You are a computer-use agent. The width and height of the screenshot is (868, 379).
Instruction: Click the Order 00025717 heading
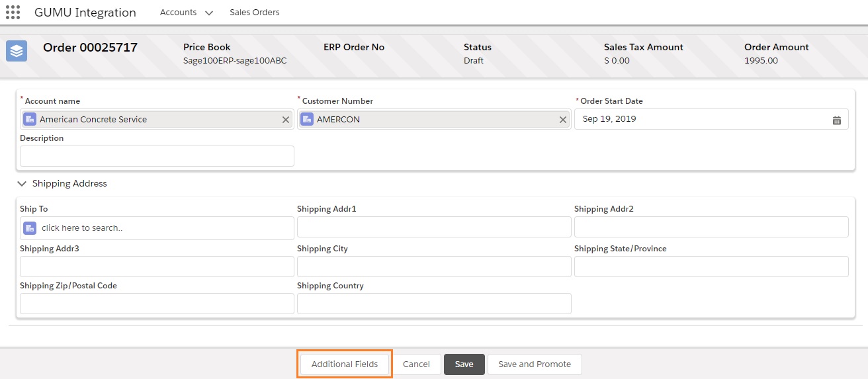(90, 48)
